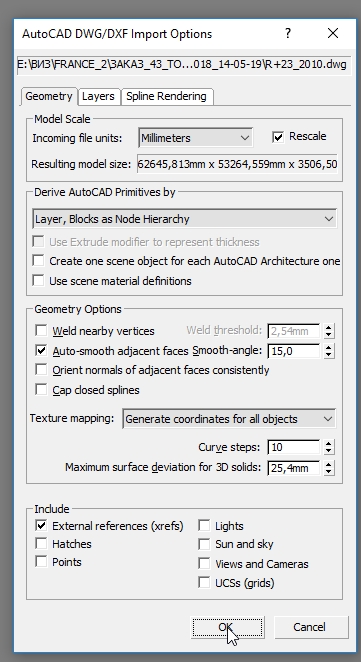
Task: Click the Smooth-angle value field
Action: 293,350
